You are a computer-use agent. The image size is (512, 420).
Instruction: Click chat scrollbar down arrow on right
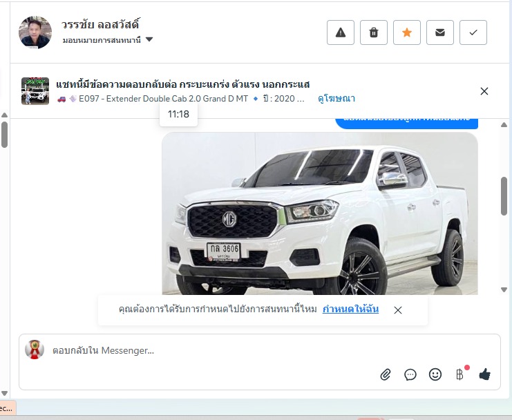point(504,289)
